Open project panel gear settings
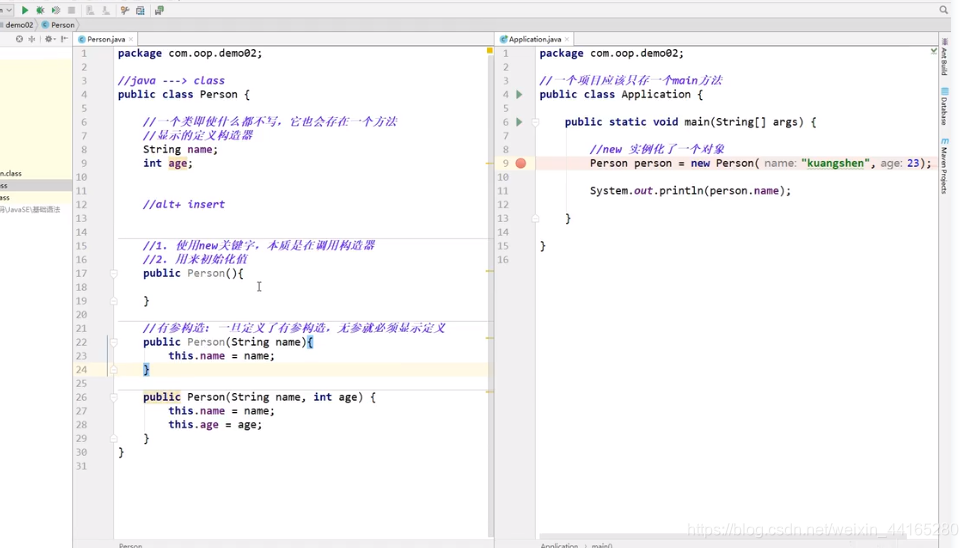The height and width of the screenshot is (548, 968). (x=49, y=39)
